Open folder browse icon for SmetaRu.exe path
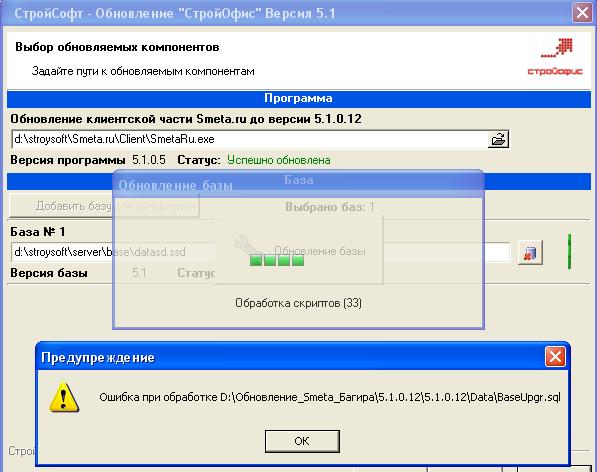The height and width of the screenshot is (472, 597). [x=498, y=139]
